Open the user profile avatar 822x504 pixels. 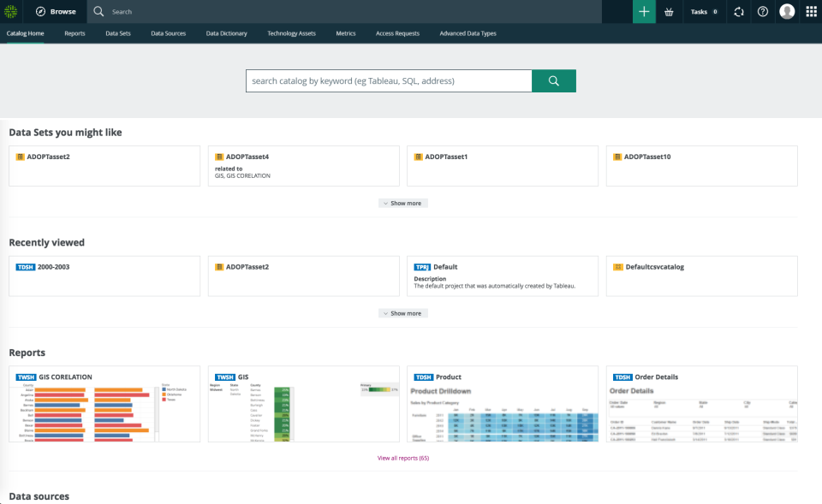787,12
